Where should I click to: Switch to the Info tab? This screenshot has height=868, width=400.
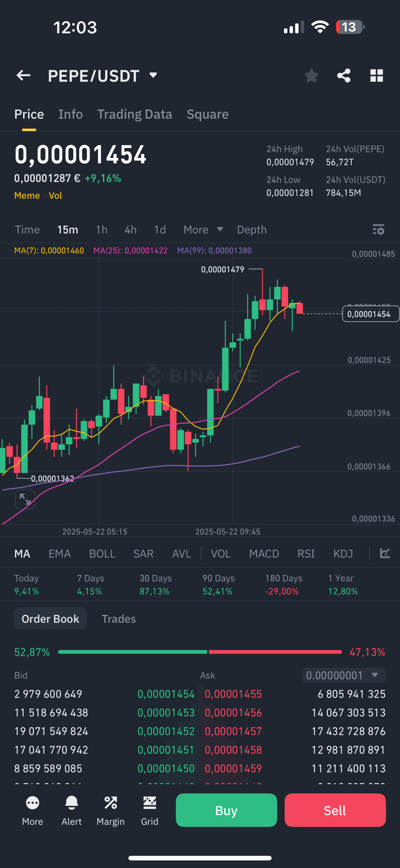click(71, 114)
